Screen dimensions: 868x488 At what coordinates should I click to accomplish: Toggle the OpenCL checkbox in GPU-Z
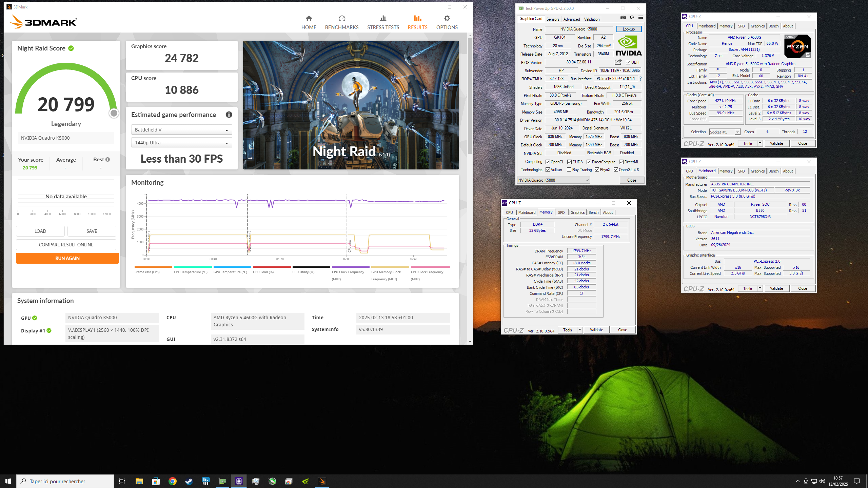pyautogui.click(x=548, y=162)
